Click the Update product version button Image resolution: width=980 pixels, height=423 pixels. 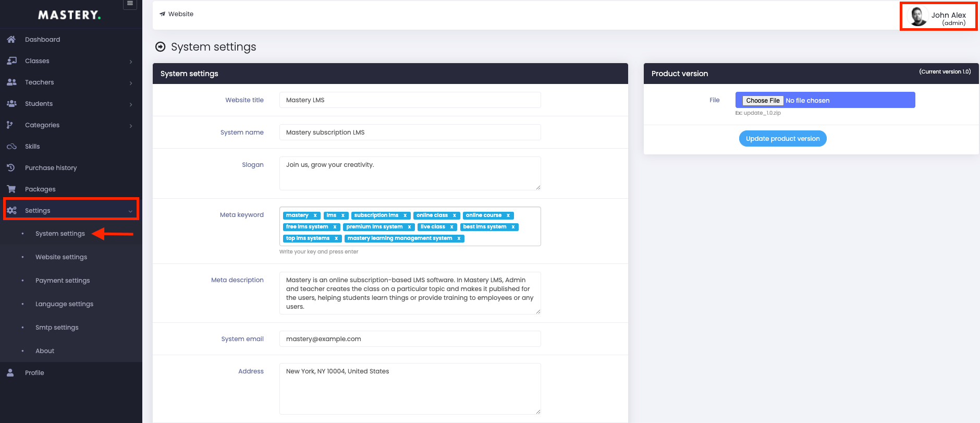click(782, 138)
